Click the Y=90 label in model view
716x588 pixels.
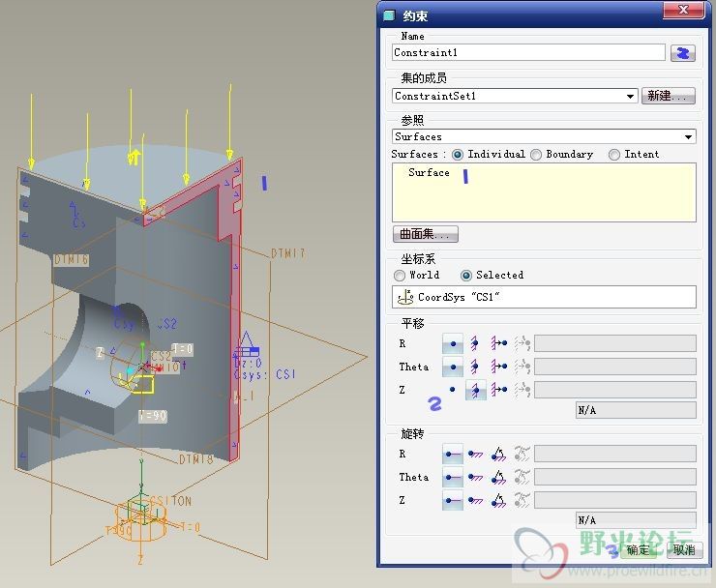[x=153, y=416]
